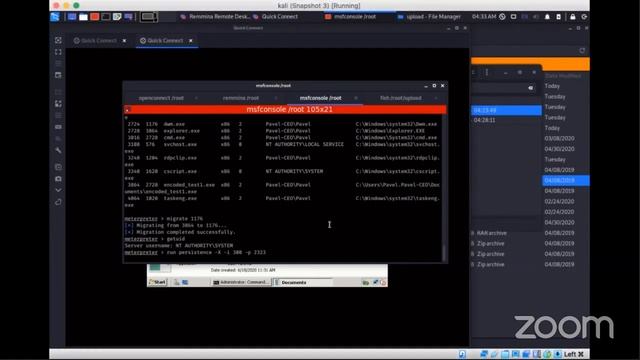The image size is (640, 360).
Task: Select the highlighted 04:23 time entry
Action: (506, 110)
